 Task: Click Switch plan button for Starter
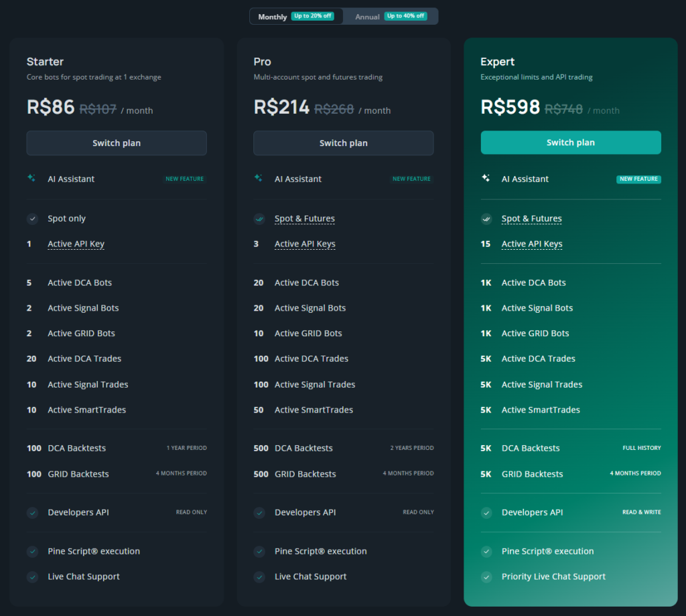pyautogui.click(x=117, y=143)
